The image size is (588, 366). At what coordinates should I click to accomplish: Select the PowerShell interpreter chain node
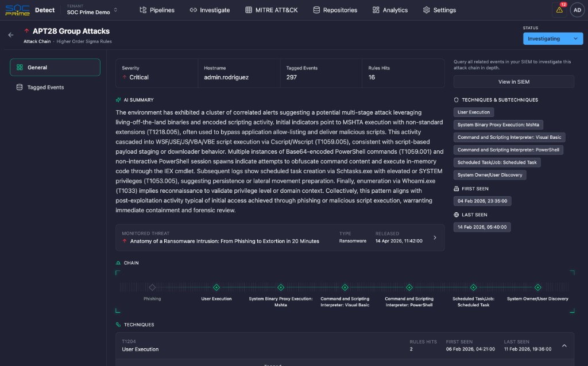pos(409,287)
